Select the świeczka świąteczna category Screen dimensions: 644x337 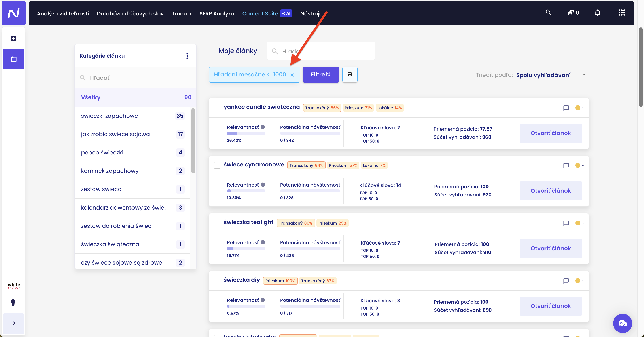pos(132,244)
